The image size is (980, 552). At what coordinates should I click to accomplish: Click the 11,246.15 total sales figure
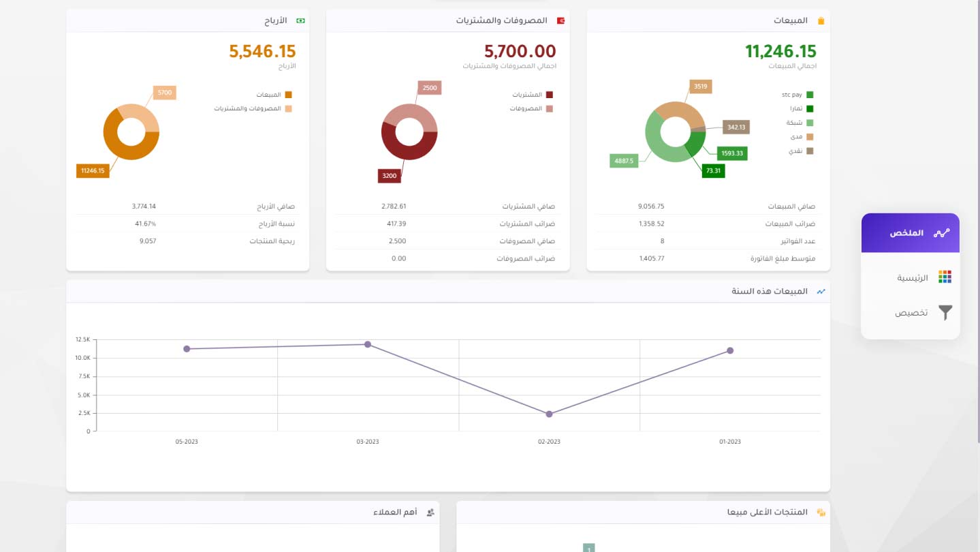[x=780, y=51]
